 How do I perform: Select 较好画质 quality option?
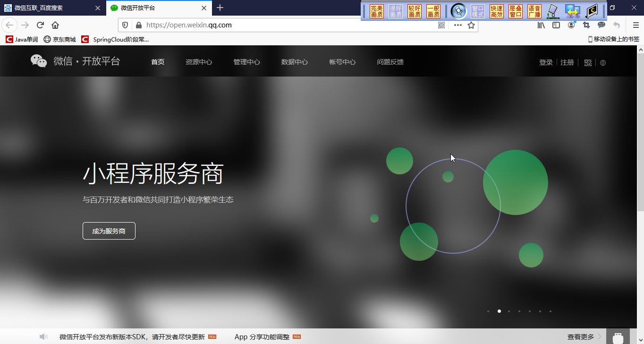click(415, 11)
